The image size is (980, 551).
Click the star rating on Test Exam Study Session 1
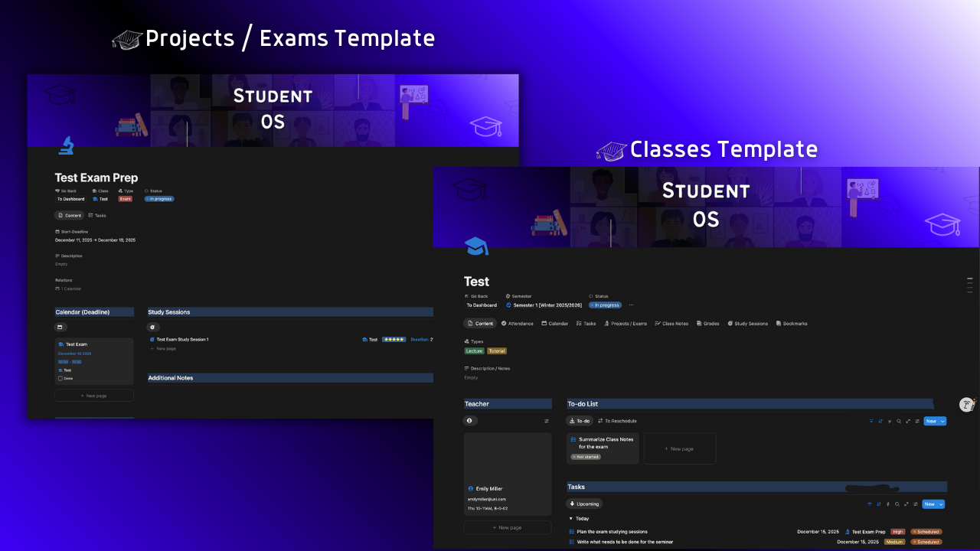click(394, 339)
